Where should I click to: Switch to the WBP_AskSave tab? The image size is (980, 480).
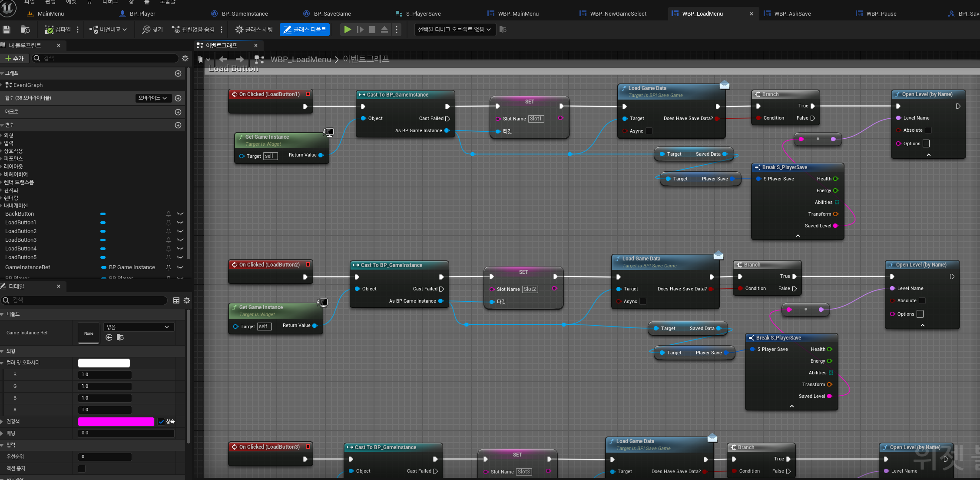[792, 13]
